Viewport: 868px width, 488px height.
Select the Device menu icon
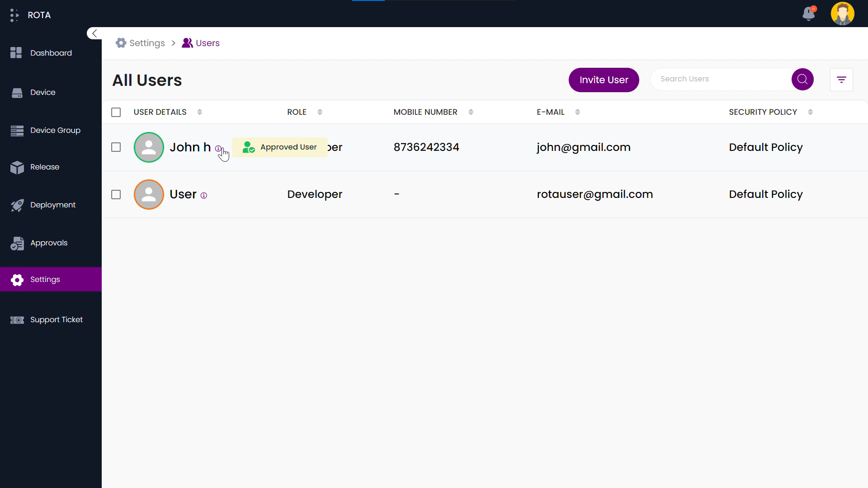coord(17,92)
